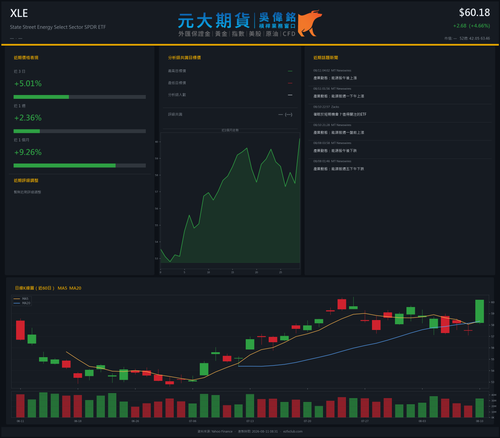Click the progress bar under +5.01%
This screenshot has height=438, width=500.
tap(80, 97)
